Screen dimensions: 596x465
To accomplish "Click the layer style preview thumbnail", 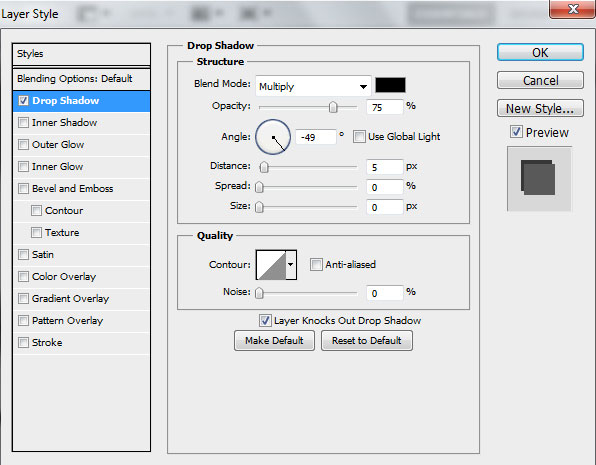I will (539, 178).
